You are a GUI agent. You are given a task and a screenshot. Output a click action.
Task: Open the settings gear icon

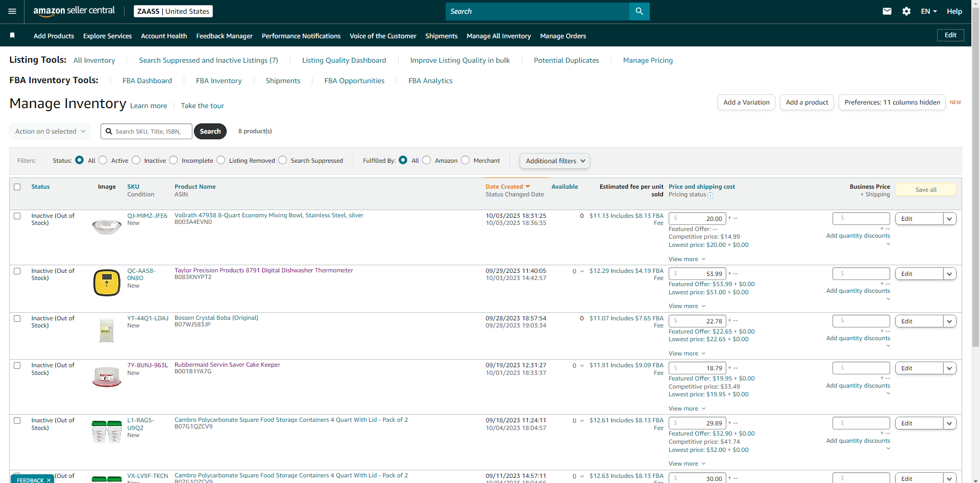(906, 11)
